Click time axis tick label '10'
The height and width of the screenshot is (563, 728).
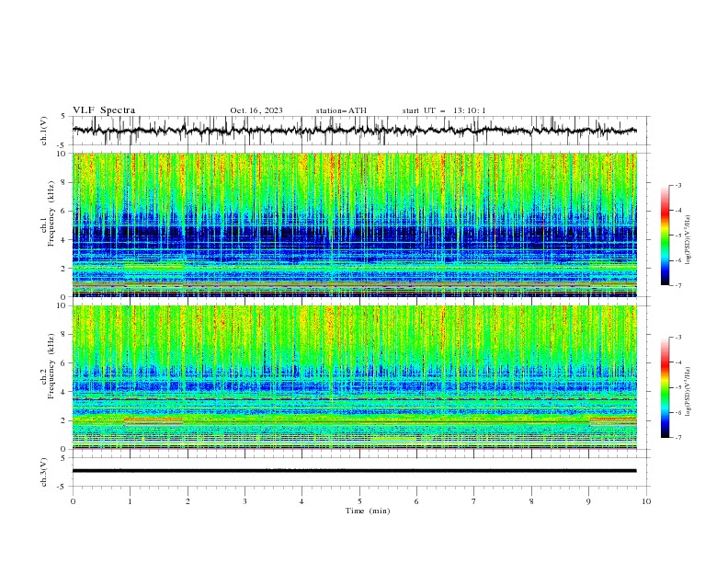pos(646,501)
